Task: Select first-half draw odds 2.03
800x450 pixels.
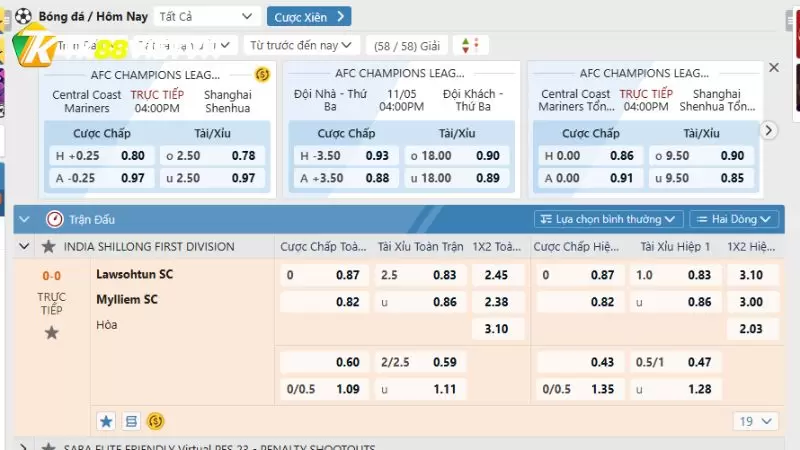Action: coord(753,329)
